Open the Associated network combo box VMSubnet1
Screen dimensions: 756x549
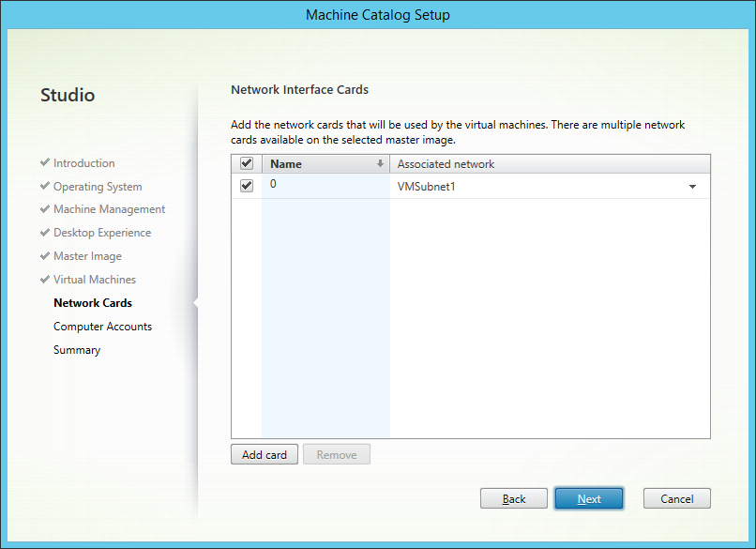coord(539,187)
